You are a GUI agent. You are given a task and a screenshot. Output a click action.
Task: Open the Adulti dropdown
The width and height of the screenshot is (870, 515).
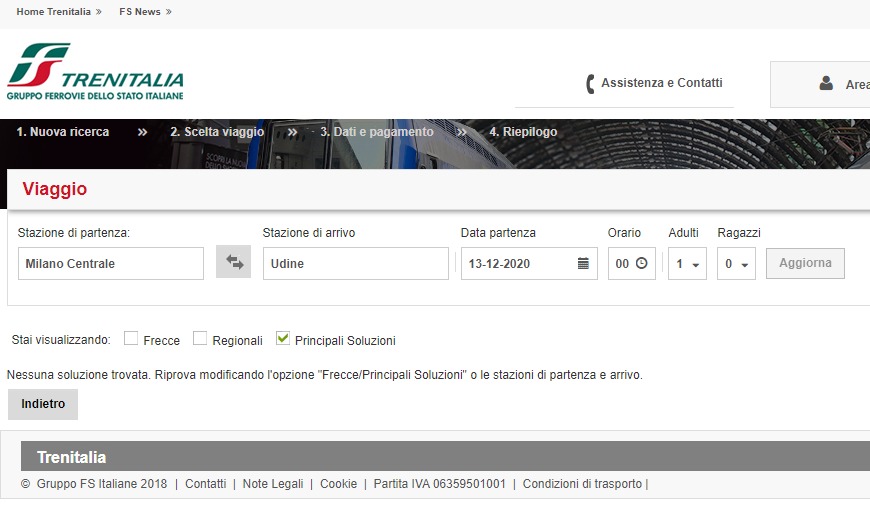pos(687,264)
